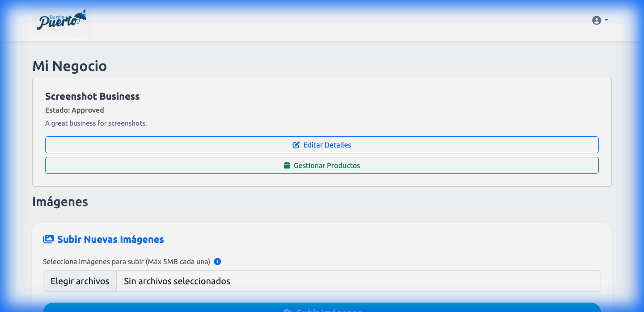
Task: Click the pencil icon on Editar Detalles
Action: point(296,144)
